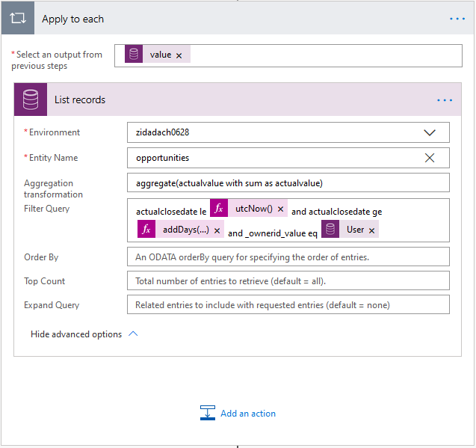Click the Order By field
476x448 pixels.
(288, 257)
